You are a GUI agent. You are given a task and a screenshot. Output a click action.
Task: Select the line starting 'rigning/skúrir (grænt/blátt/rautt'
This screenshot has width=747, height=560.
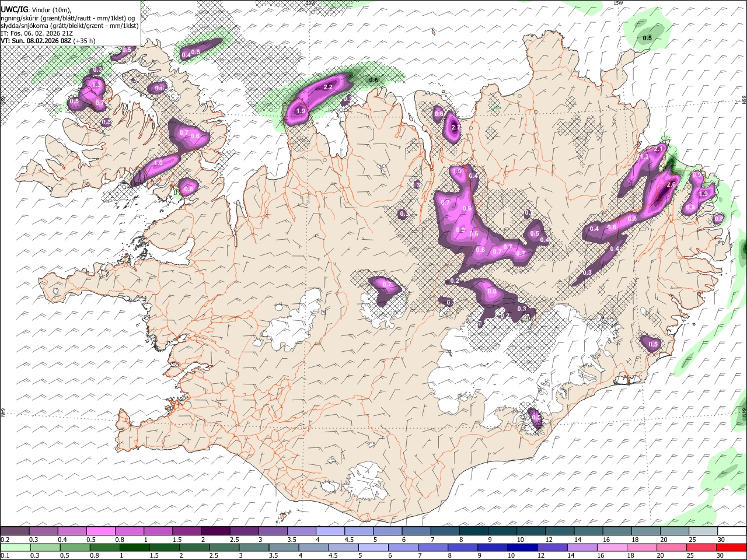tap(68, 17)
